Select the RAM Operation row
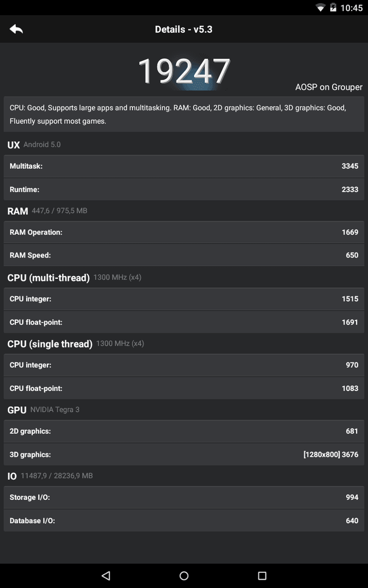Viewport: 368px width, 588px height. click(184, 232)
